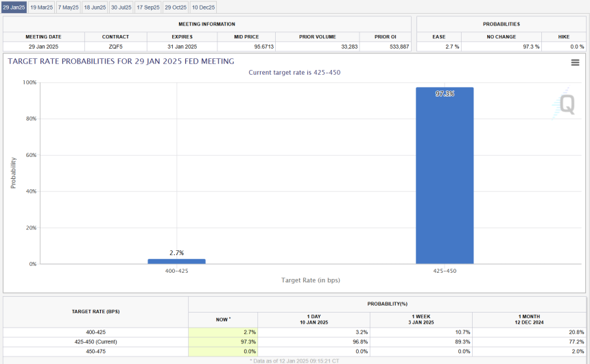The width and height of the screenshot is (590, 364).
Task: Click the small 400-425 probability bar
Action: click(176, 261)
